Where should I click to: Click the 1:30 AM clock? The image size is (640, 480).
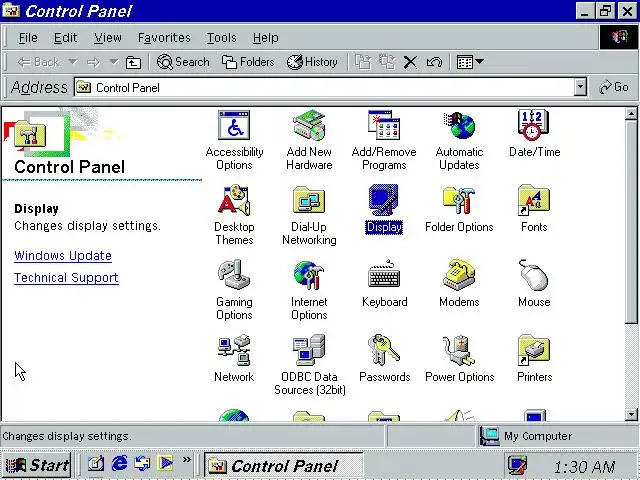[585, 467]
